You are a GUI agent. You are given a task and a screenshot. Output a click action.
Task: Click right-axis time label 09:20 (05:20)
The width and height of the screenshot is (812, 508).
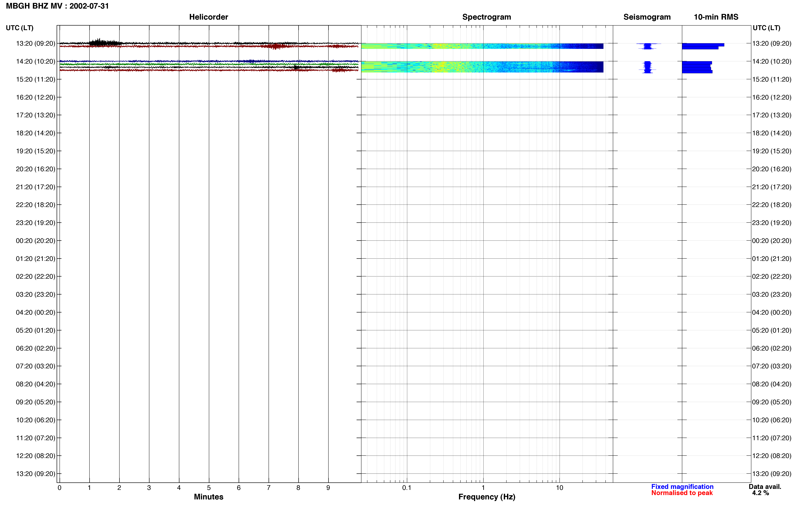click(x=772, y=402)
